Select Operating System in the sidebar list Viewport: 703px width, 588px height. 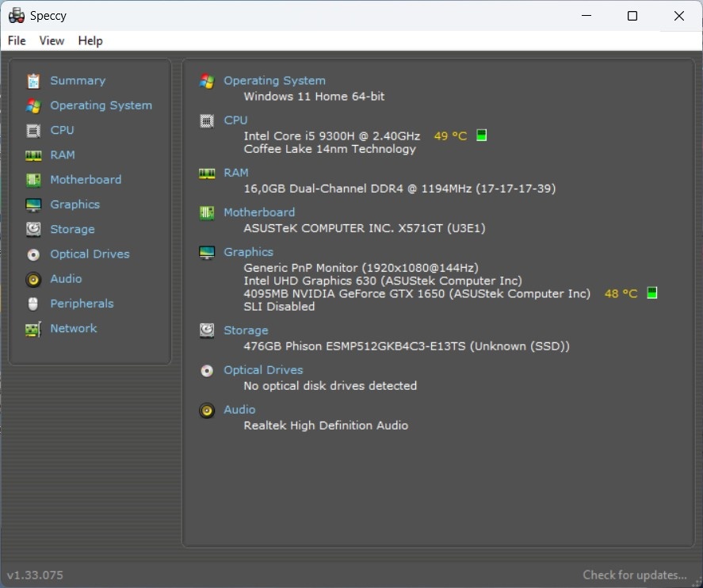click(101, 105)
